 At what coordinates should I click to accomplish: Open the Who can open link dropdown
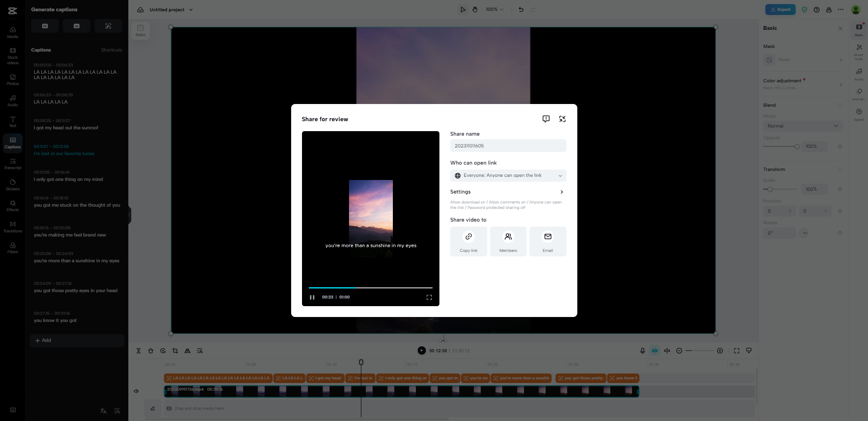(508, 175)
